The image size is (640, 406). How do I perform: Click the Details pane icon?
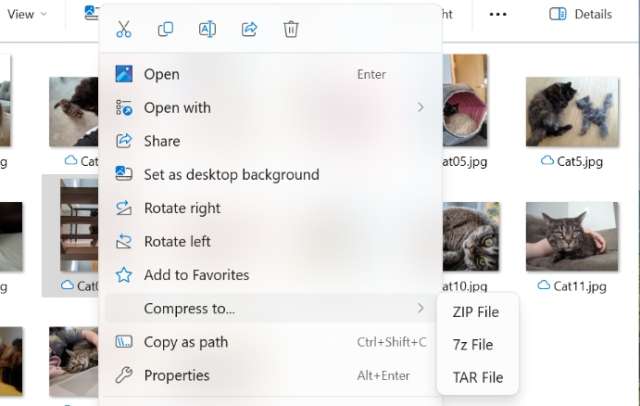point(558,14)
